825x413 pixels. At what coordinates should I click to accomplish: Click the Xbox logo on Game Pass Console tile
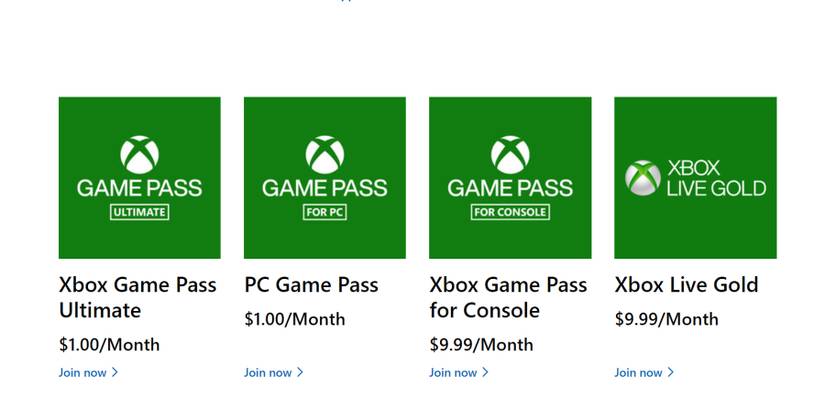point(510,155)
